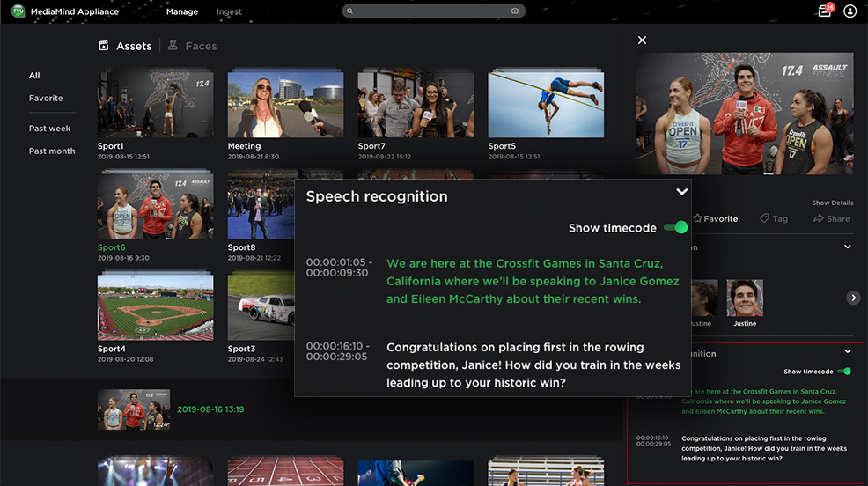Click side panel green Crossfit transcript text
Viewport: 868px width, 486px height.
764,401
